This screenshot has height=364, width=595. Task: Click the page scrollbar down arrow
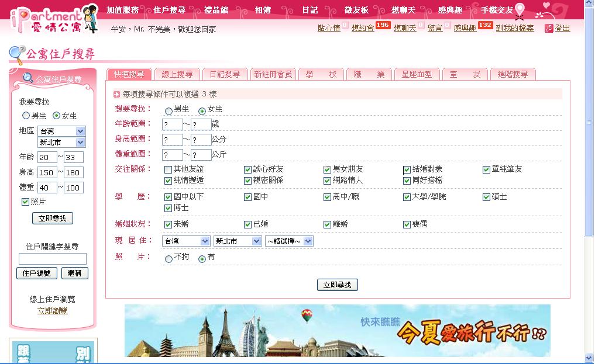589,358
